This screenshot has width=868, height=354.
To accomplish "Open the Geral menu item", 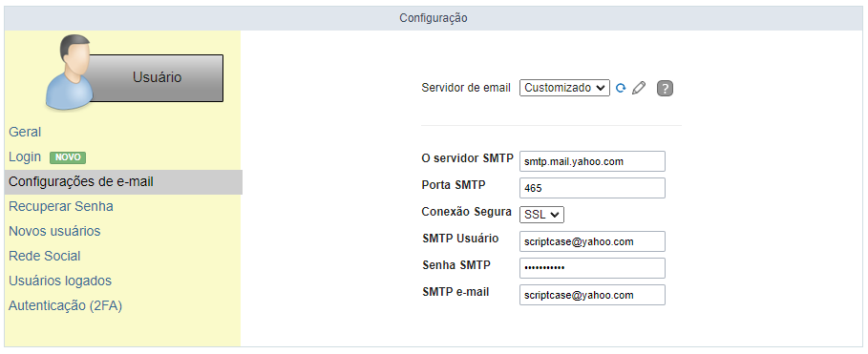I will click(x=25, y=133).
